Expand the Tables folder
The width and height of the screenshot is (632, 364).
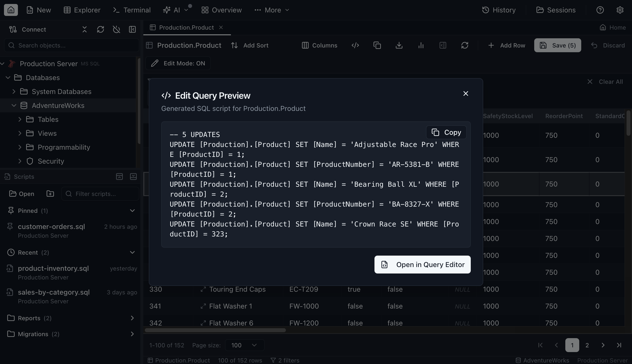[20, 119]
